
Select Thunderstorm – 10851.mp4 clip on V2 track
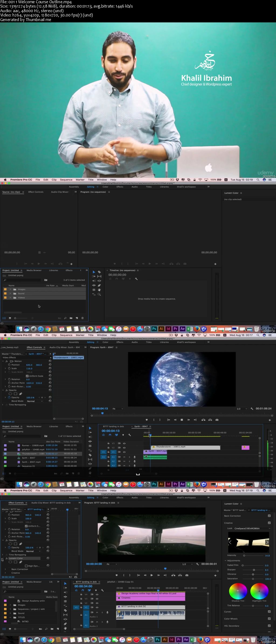(x=185, y=448)
